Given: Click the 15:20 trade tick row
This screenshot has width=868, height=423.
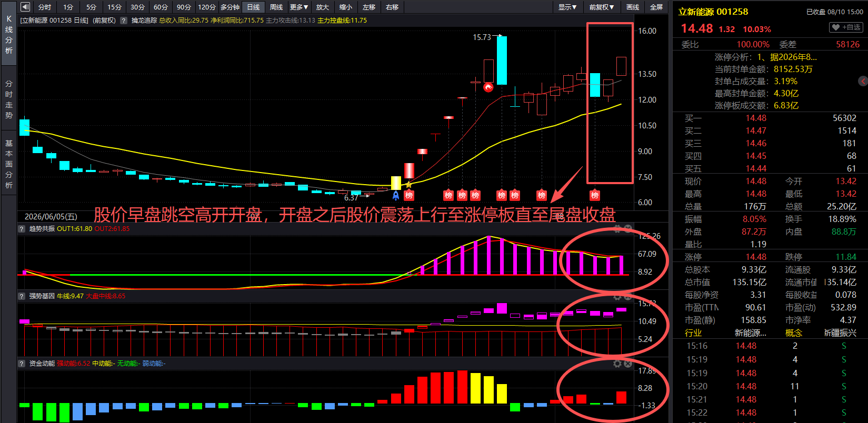Looking at the screenshot, I should pos(770,386).
